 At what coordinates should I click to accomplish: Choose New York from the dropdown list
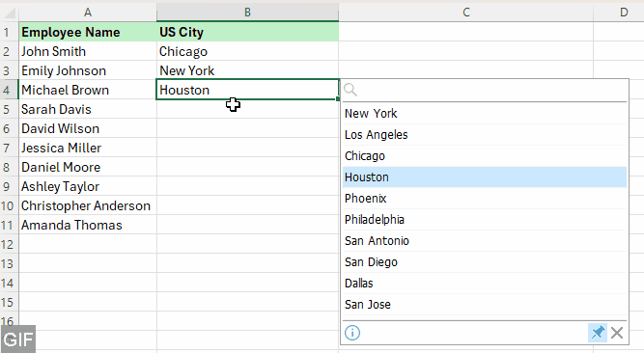point(485,114)
